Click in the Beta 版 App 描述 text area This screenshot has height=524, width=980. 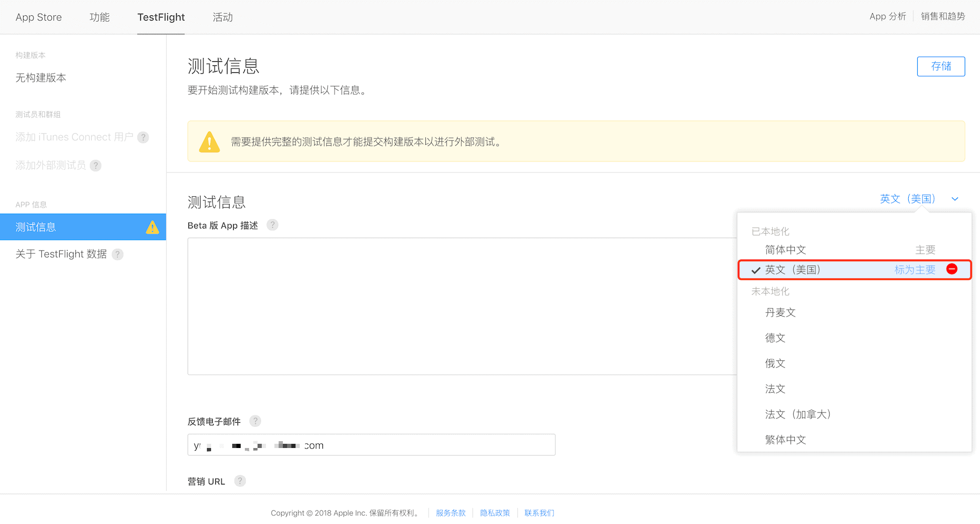click(462, 307)
